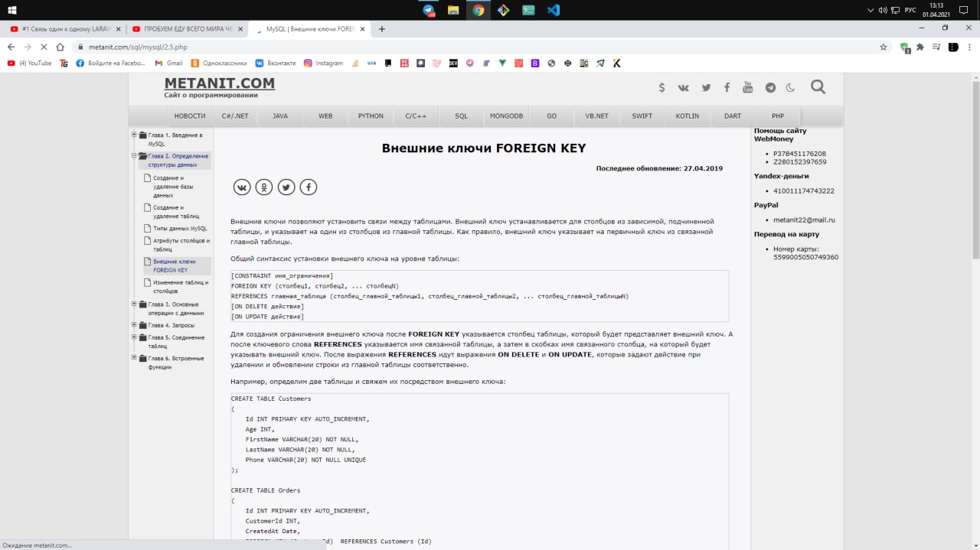Click the green shield extension icon

pos(905,47)
